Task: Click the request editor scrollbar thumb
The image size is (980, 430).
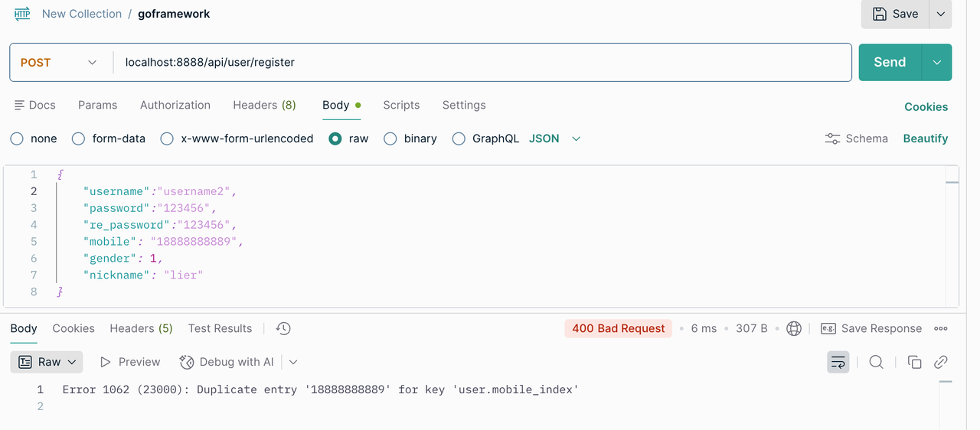Action: [x=952, y=182]
